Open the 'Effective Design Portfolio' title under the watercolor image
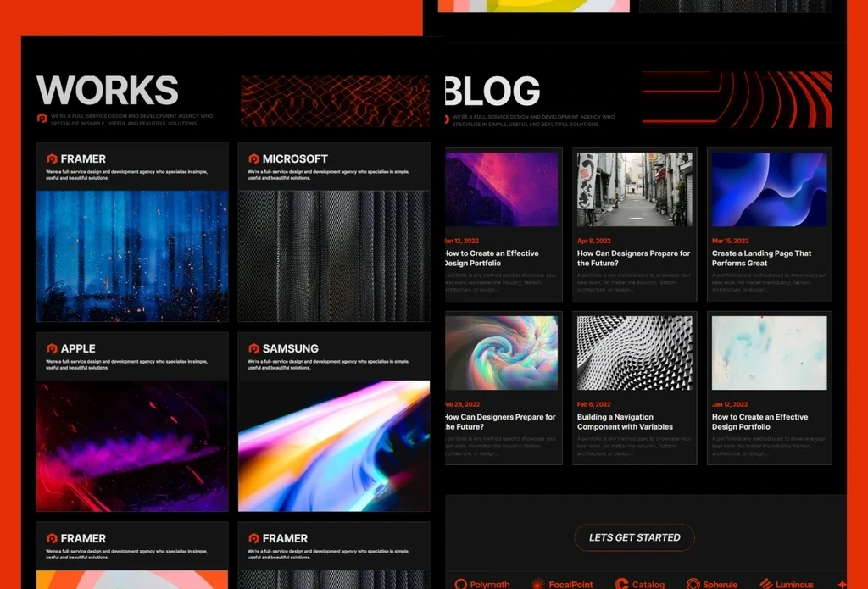 (759, 422)
